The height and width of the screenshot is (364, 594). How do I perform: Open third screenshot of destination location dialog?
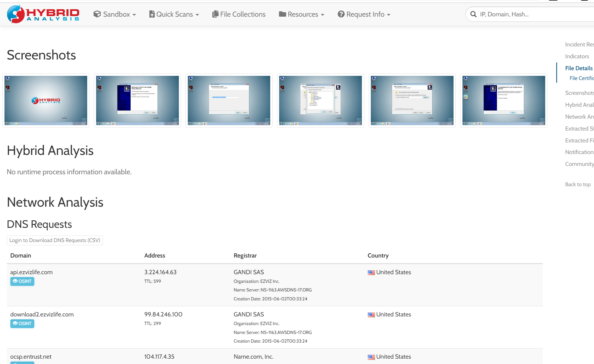(229, 101)
